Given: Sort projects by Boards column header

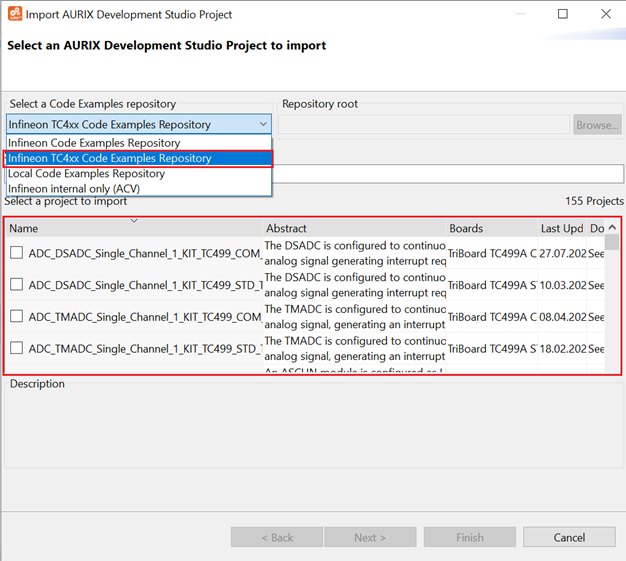Looking at the screenshot, I should pyautogui.click(x=492, y=228).
